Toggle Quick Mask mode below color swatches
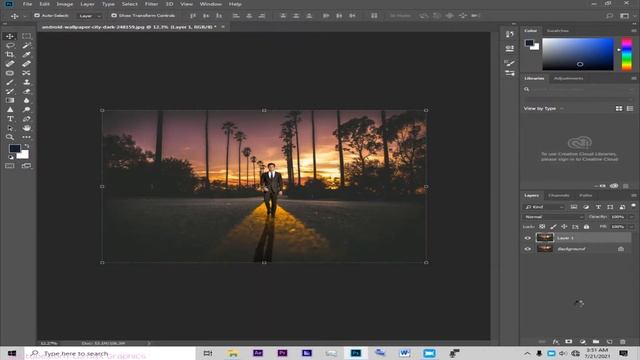 [x=10, y=166]
